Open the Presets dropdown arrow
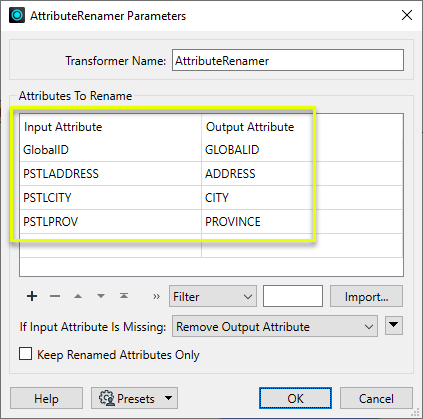 pyautogui.click(x=169, y=398)
